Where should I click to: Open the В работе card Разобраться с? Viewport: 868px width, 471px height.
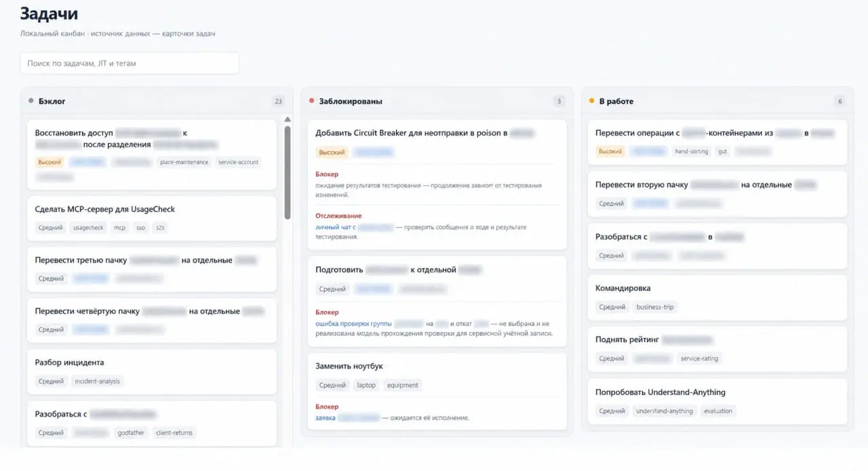click(717, 246)
